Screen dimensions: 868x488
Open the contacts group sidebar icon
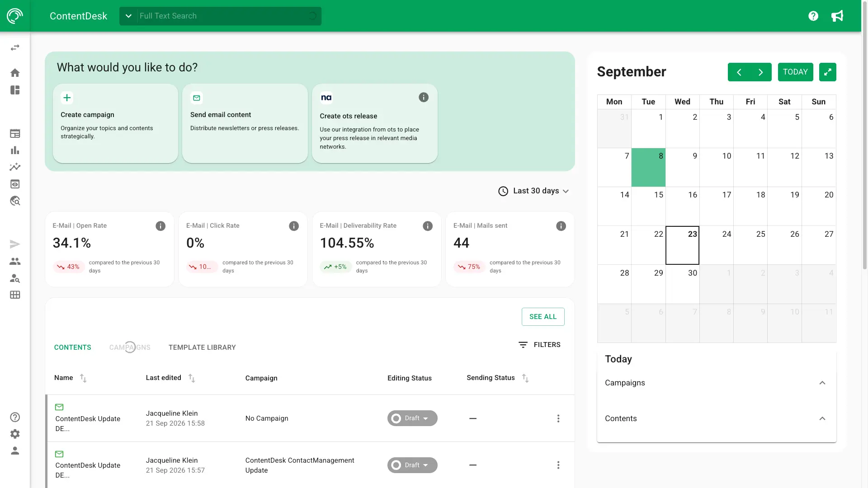[15, 261]
